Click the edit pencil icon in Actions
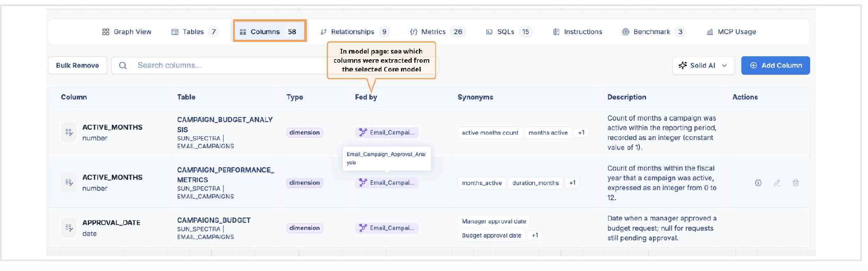The image size is (868, 271). 777,183
